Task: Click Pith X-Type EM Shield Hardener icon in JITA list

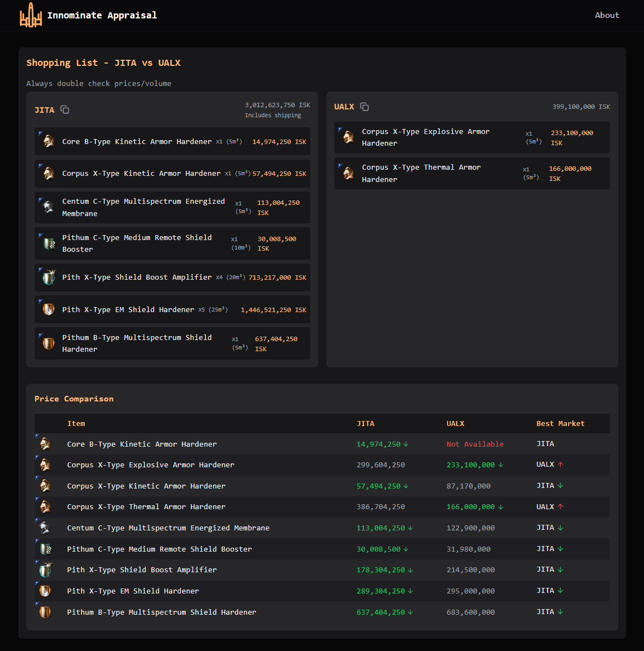Action: click(49, 309)
